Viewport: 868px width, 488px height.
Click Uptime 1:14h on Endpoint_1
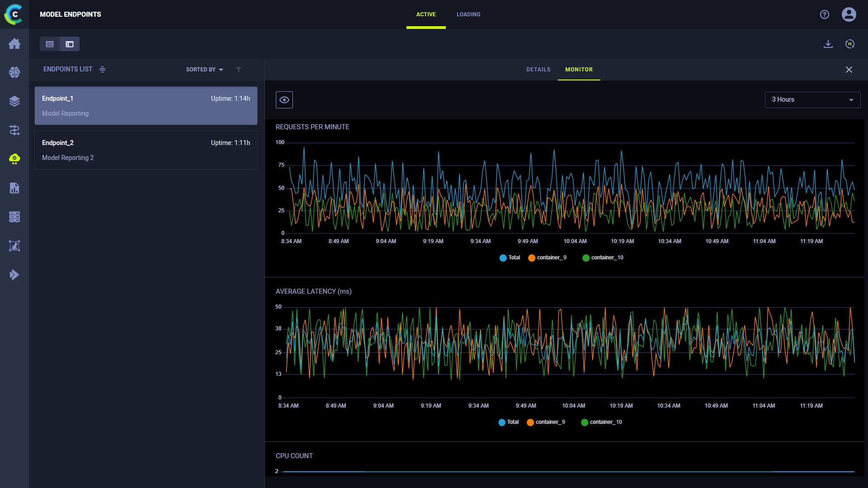click(x=231, y=99)
